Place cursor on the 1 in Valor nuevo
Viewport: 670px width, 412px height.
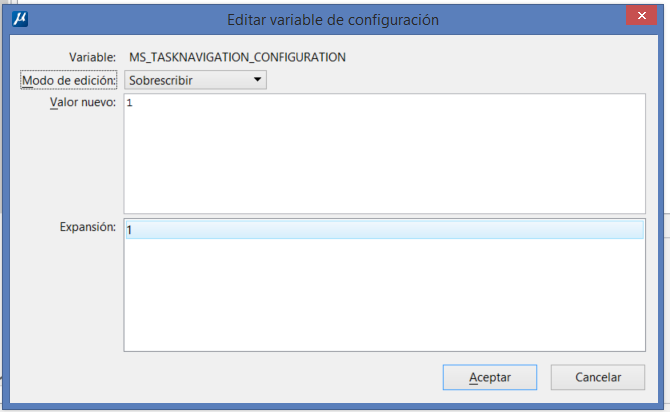[129, 103]
